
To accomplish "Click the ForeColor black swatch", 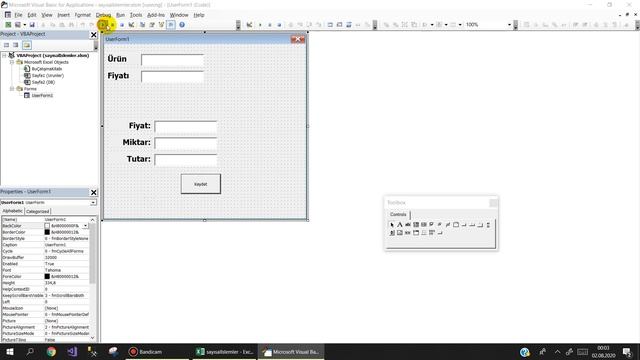I will pos(47,276).
